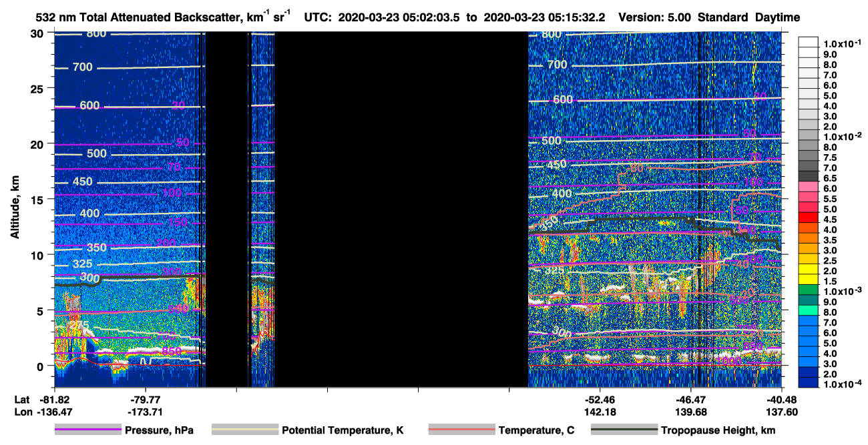This screenshot has width=868, height=445.
Task: Click the start time '2020-03-23 05:02:03.5'
Action: point(399,17)
